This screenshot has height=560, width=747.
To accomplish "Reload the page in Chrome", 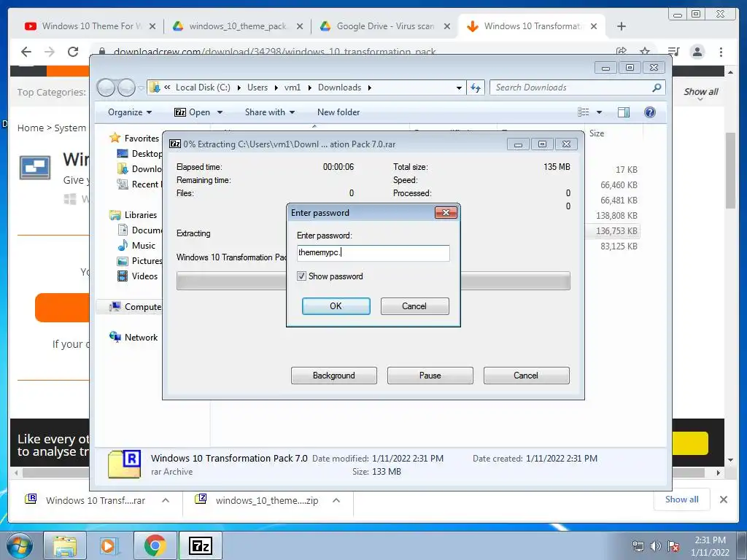I will (73, 52).
